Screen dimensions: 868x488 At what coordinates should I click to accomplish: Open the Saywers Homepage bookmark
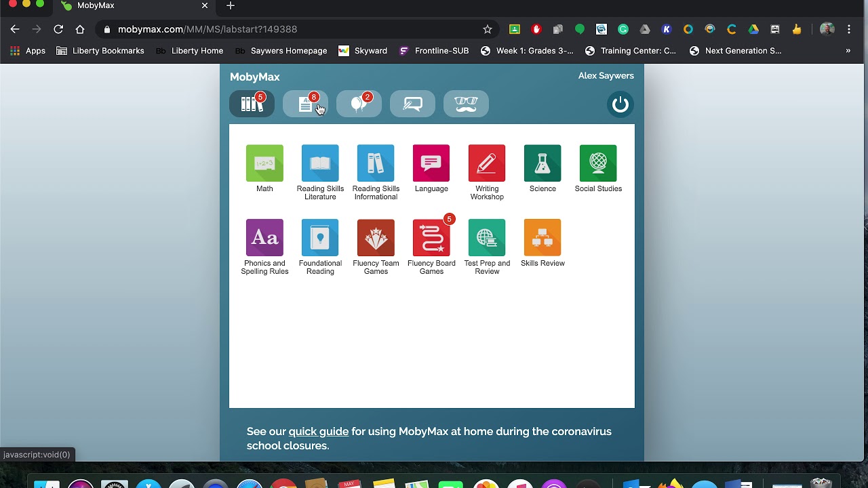pos(281,51)
